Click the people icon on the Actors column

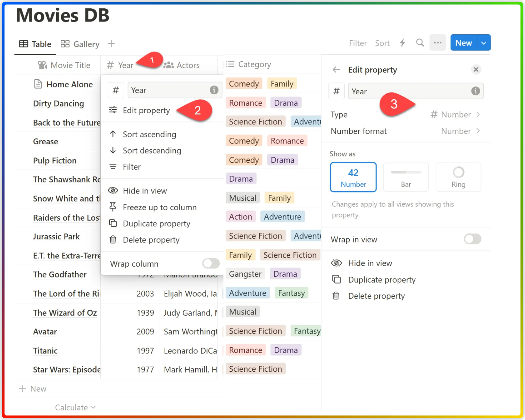point(169,65)
